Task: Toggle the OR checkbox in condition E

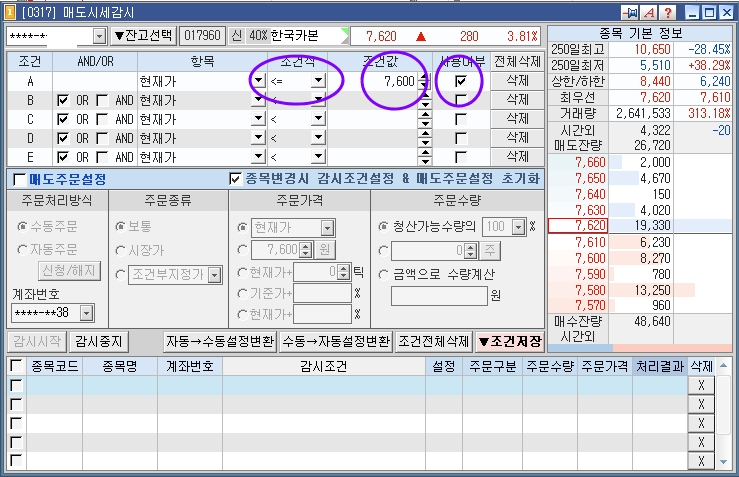Action: coord(62,157)
